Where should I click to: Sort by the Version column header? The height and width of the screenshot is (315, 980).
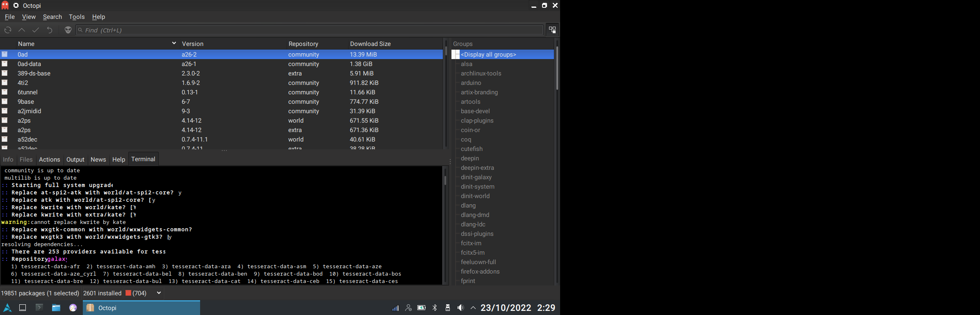232,44
